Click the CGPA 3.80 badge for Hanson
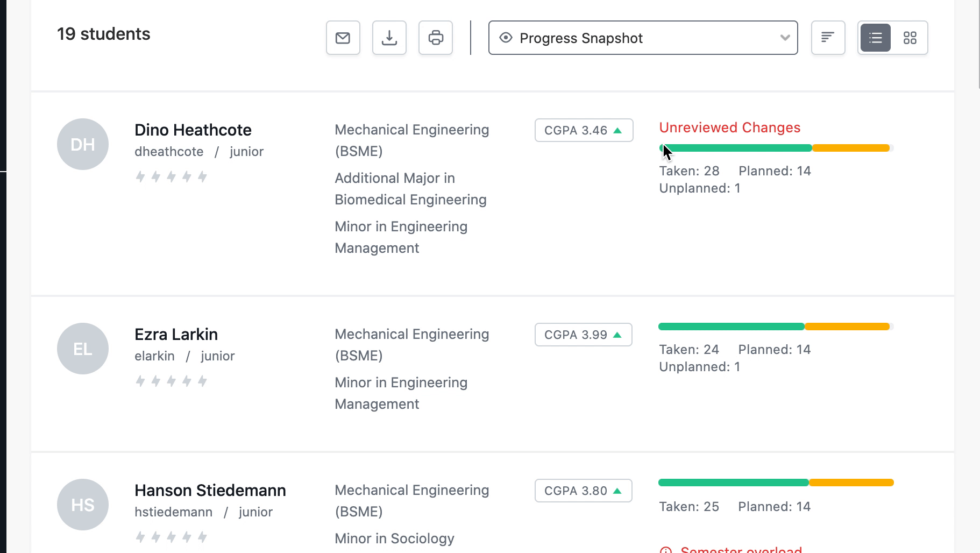Viewport: 980px width, 553px height. (x=583, y=491)
